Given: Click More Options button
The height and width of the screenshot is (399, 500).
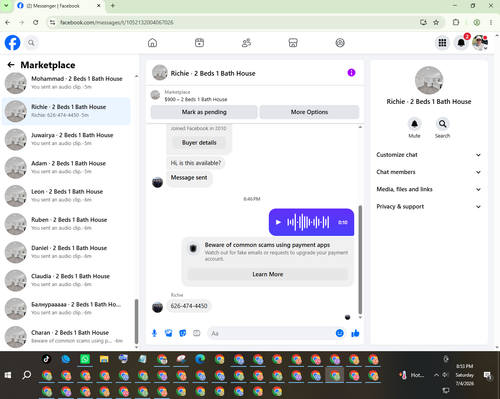Looking at the screenshot, I should (x=309, y=112).
